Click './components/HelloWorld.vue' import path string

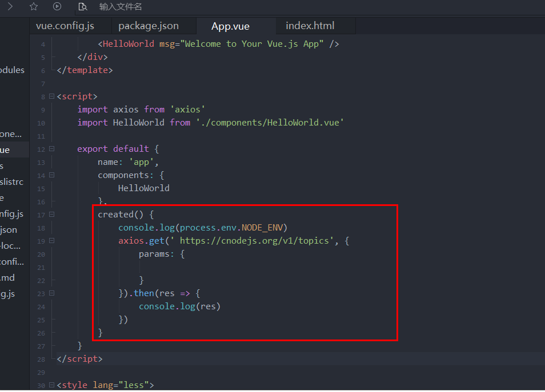click(x=270, y=123)
